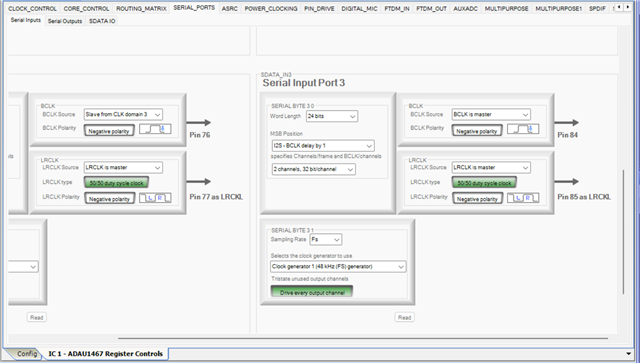Open MSB Position I2S dropdown
640x363 pixels.
323,146
